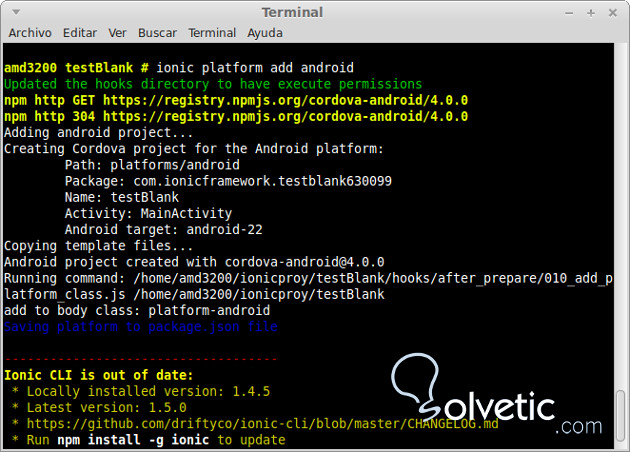Viewport: 630px width, 452px height.
Task: Click the 'Adding android project...' line
Action: click(98, 133)
